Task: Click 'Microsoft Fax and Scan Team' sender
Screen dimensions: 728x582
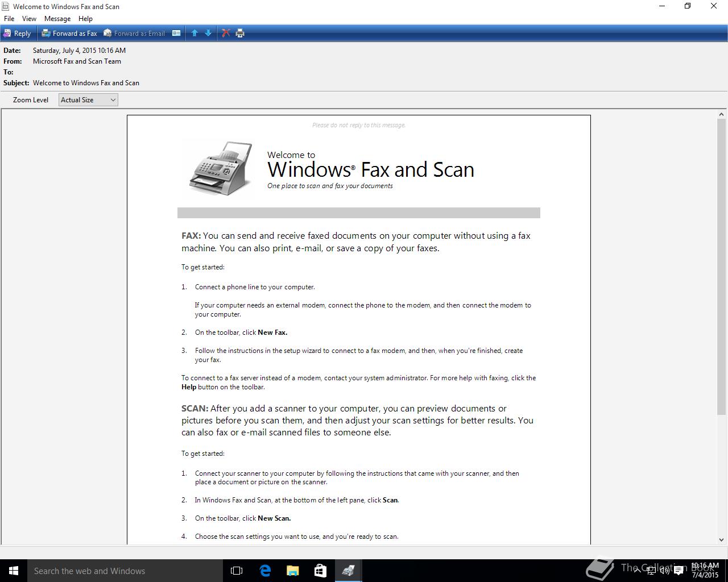Action: point(77,61)
